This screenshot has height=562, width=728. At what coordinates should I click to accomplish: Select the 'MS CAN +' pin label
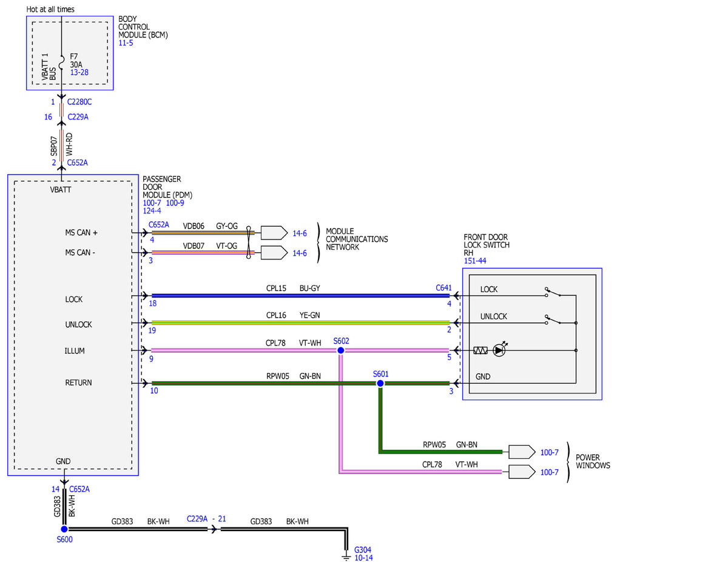81,232
